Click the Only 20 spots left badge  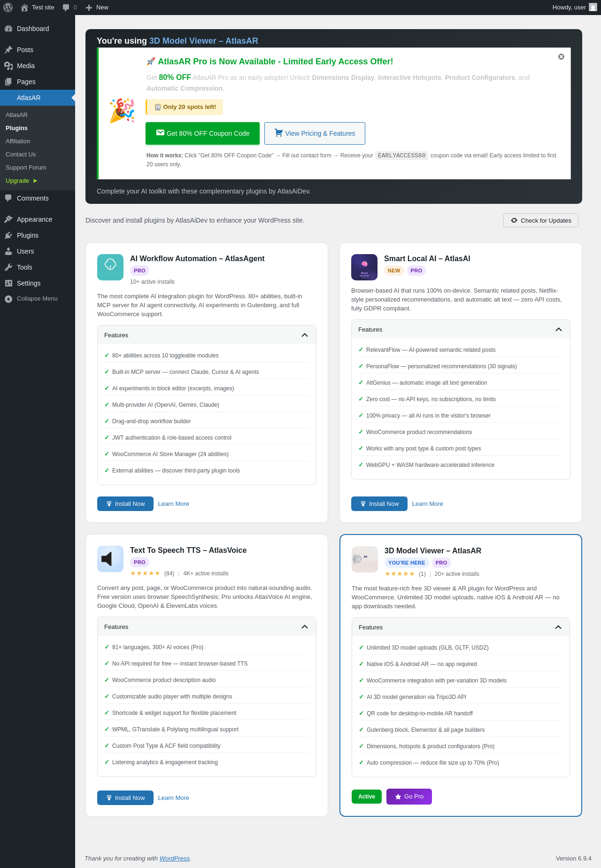coord(185,107)
